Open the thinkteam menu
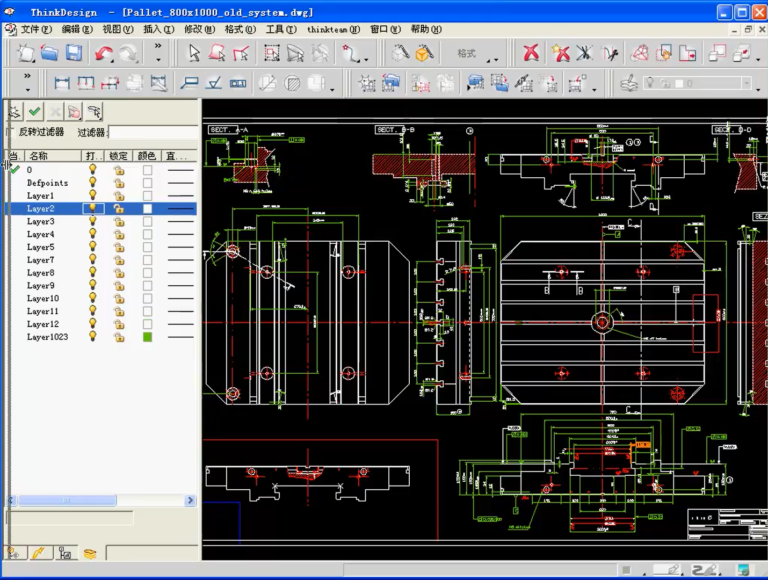Viewport: 768px width, 580px height. tap(333, 29)
